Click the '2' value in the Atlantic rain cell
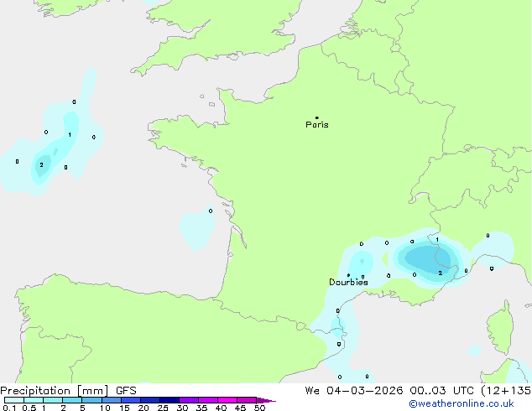Screen dimensions: 532x411 point(41,164)
